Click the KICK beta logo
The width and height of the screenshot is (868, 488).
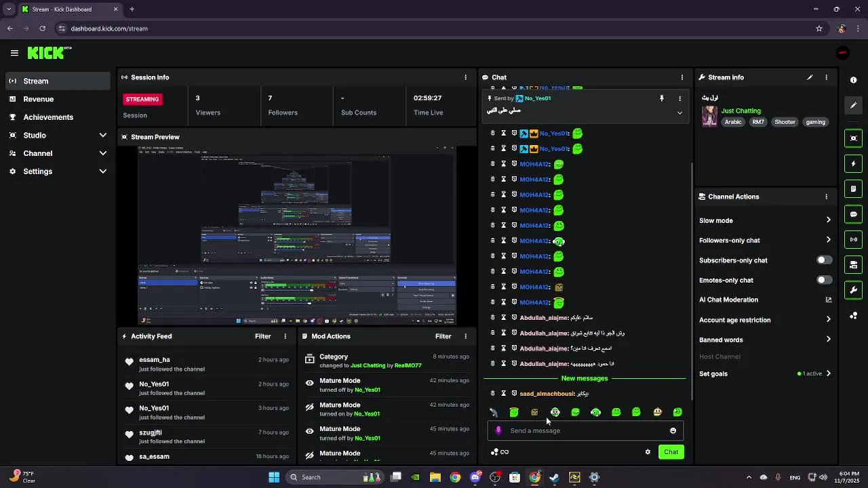click(x=49, y=53)
